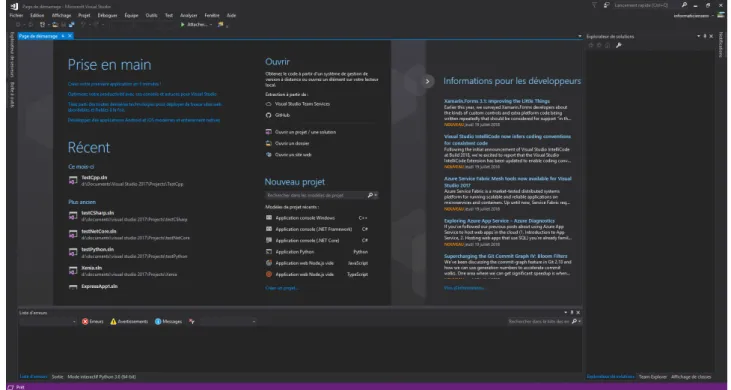Open the recent solution Xenia.sln
This screenshot has width=731, height=390.
click(x=91, y=268)
